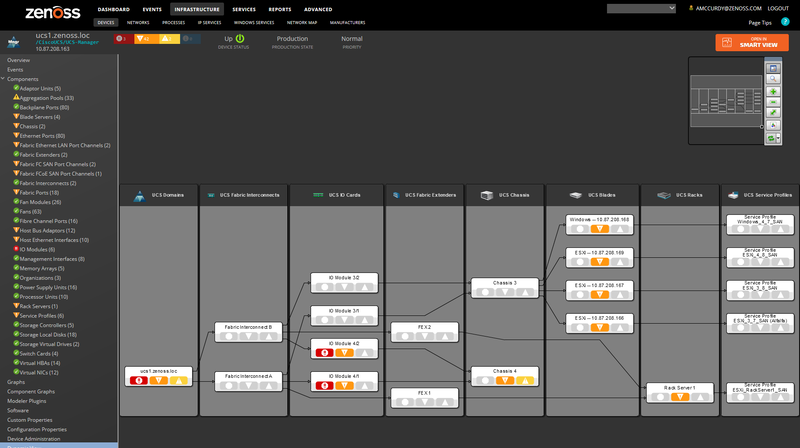Viewport: 800px width, 448px height.
Task: Select the Chassis 3 node
Action: tap(505, 288)
